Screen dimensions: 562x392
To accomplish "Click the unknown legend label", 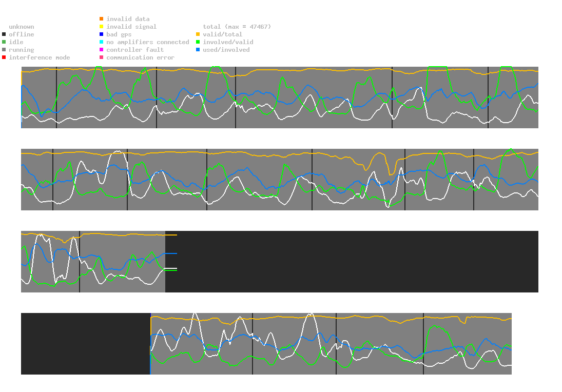I will [x=22, y=27].
